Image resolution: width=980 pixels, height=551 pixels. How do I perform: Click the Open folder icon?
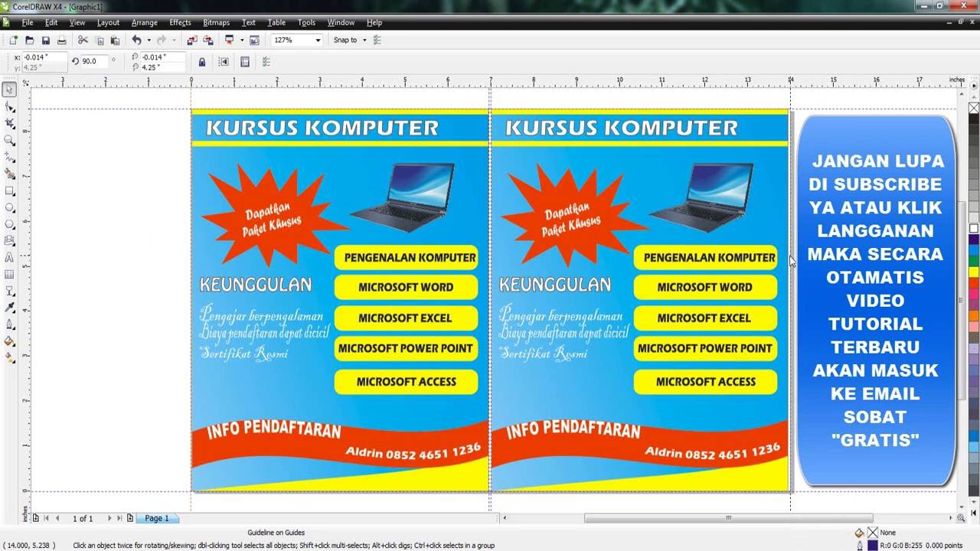(x=29, y=40)
